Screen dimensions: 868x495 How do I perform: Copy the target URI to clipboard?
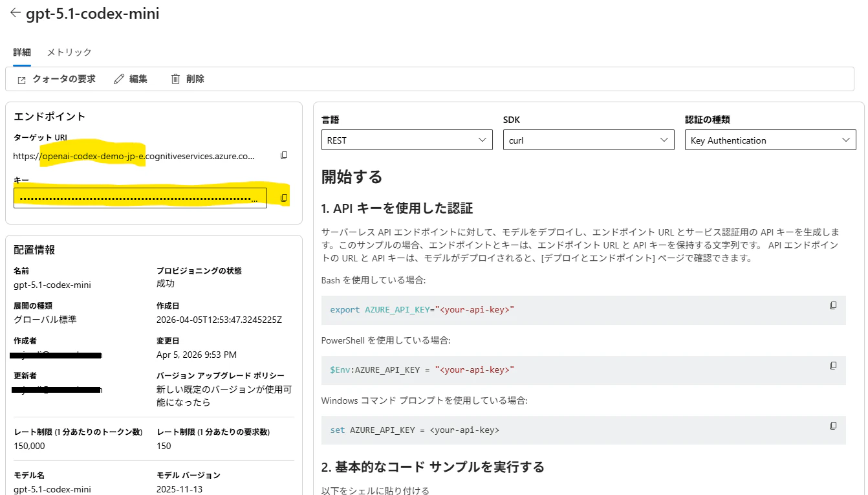284,155
